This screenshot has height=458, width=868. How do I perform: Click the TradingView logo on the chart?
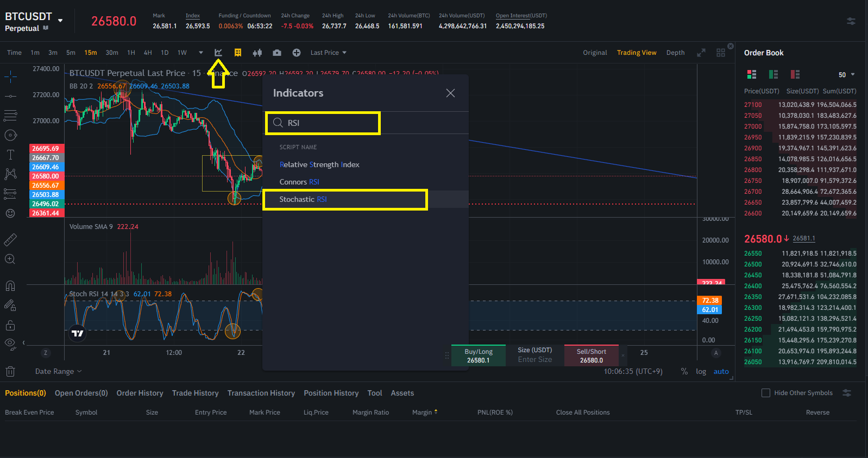pos(78,333)
